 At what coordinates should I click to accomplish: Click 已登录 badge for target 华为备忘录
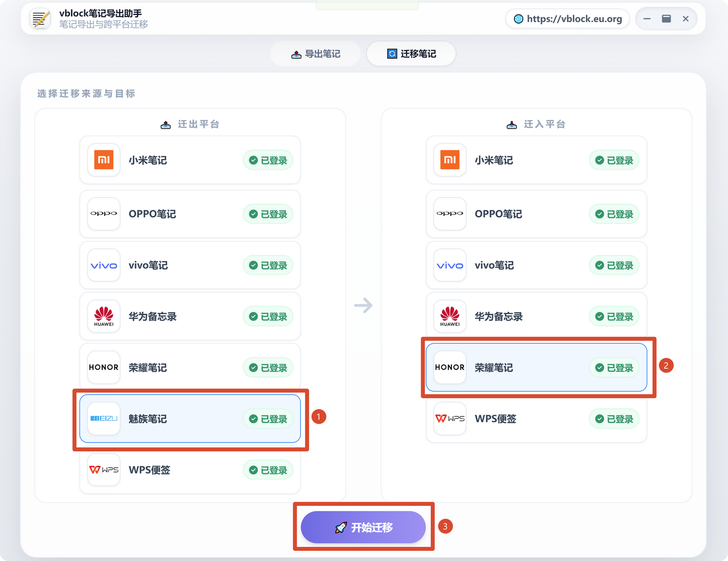tap(614, 317)
